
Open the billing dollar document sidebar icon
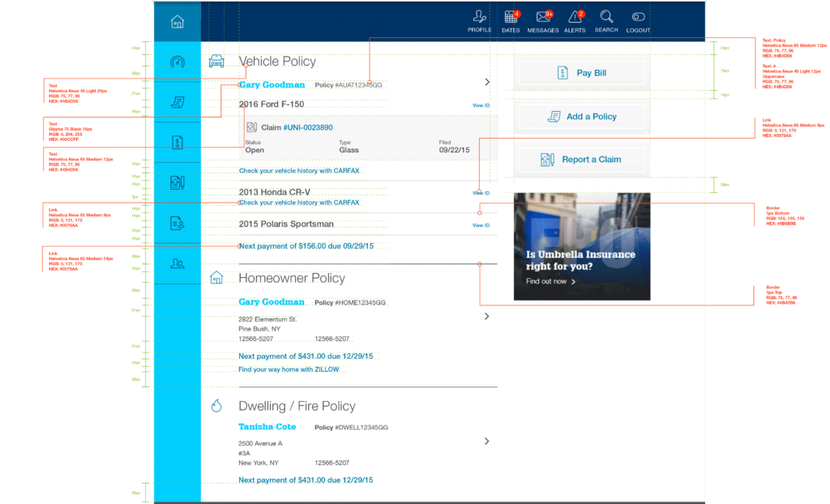click(x=178, y=143)
